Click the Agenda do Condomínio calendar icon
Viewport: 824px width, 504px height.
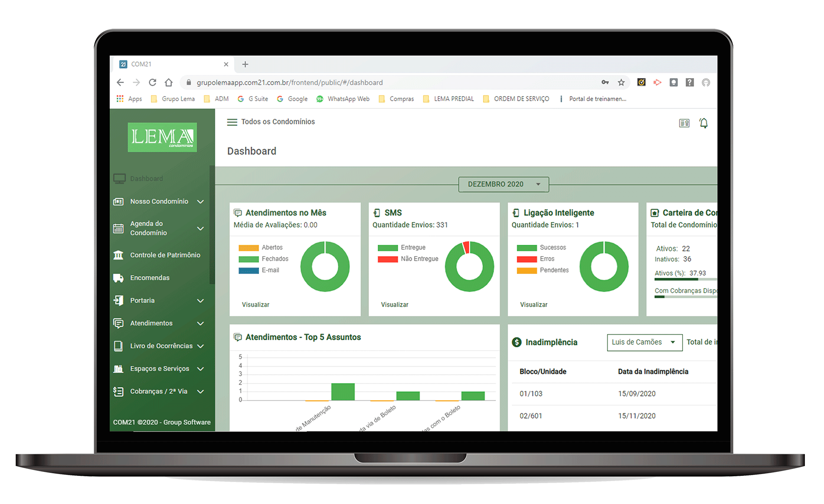pyautogui.click(x=118, y=228)
